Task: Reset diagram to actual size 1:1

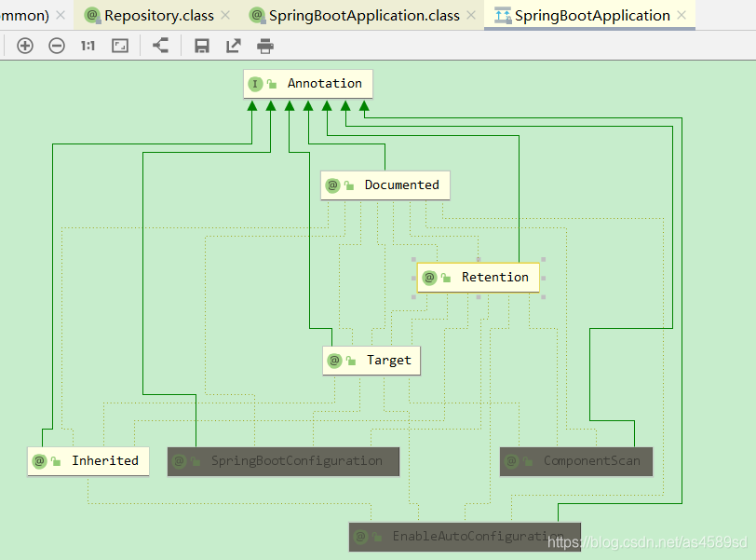Action: (88, 46)
